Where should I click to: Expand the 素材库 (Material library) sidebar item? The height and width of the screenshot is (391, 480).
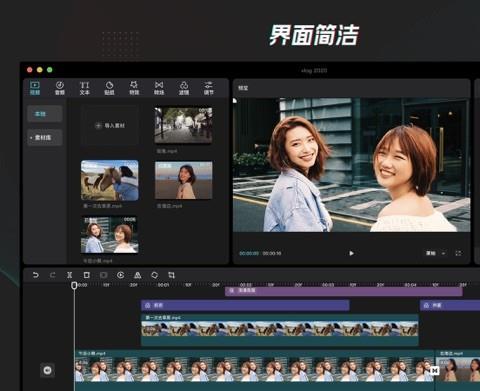click(45, 137)
